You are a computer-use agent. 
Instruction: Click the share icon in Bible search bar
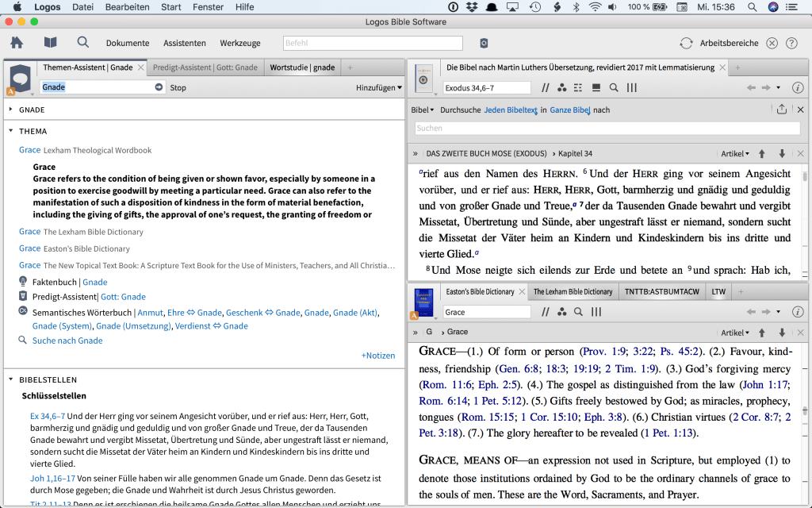tap(782, 110)
